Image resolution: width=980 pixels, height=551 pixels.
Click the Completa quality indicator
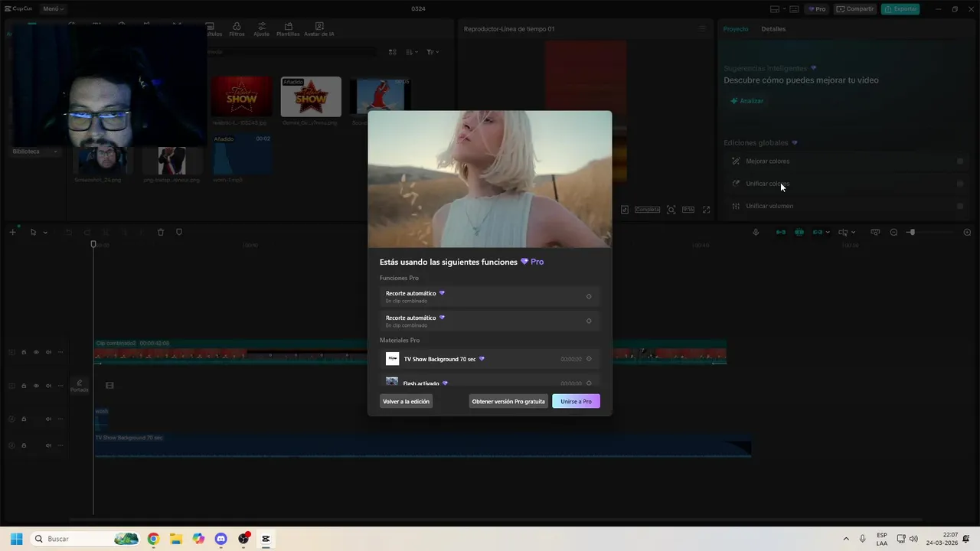pyautogui.click(x=647, y=210)
